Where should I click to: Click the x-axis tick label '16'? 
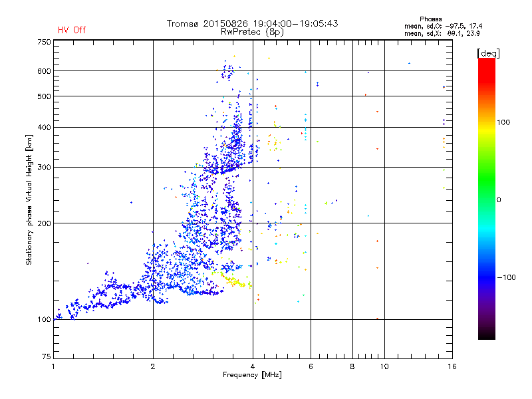(x=452, y=366)
